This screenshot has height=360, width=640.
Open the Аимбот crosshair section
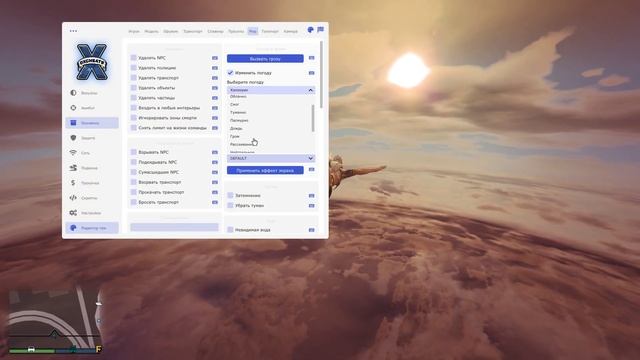(92, 108)
